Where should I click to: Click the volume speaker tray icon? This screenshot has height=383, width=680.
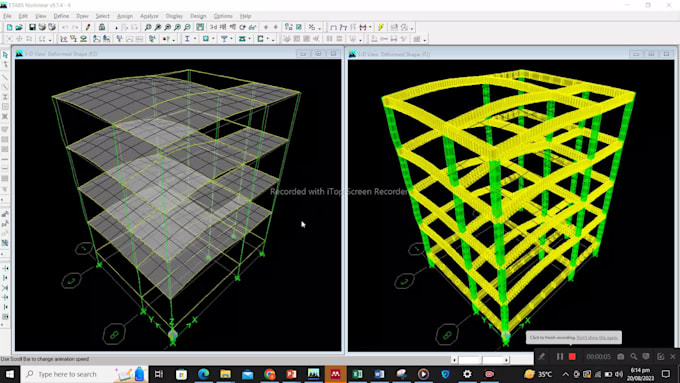pos(618,374)
